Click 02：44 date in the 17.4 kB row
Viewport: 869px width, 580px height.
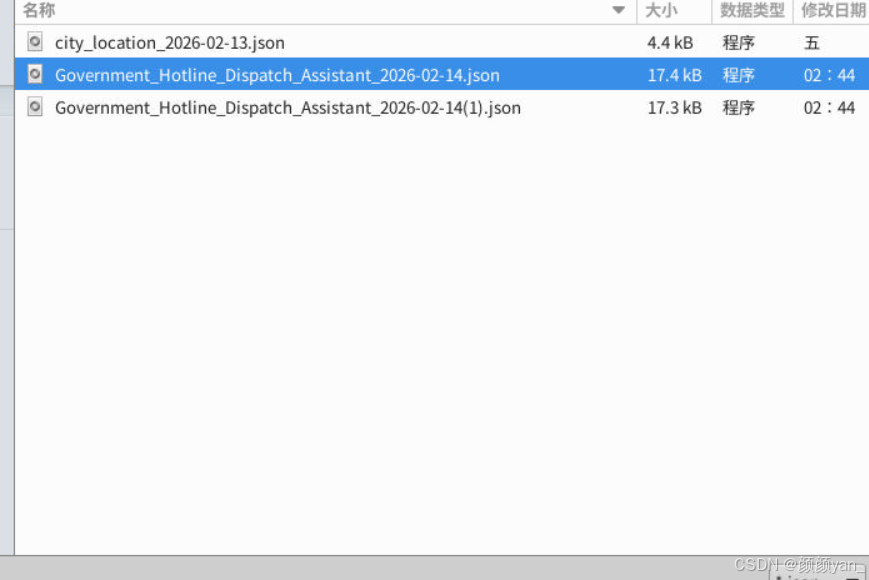[829, 75]
